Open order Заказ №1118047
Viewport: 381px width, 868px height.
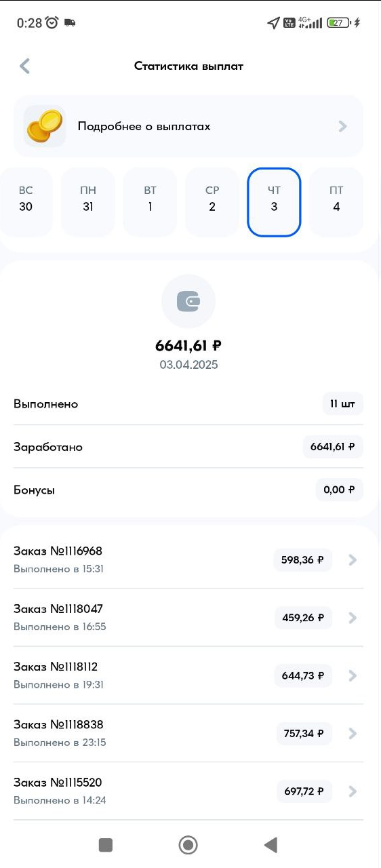(188, 618)
